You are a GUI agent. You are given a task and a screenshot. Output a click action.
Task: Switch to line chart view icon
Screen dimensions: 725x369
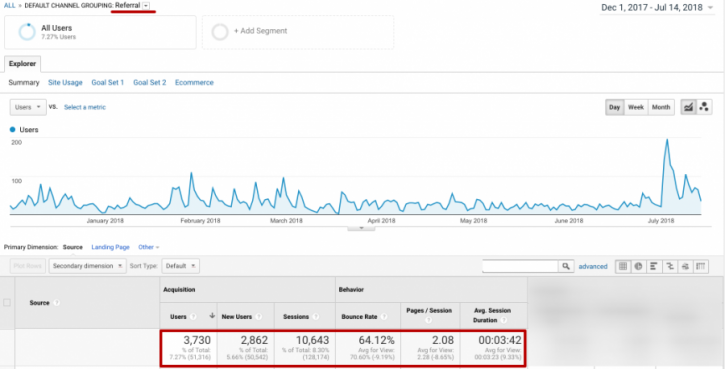point(688,107)
